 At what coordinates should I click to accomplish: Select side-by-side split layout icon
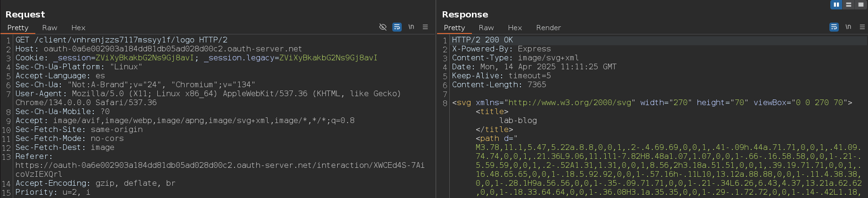(x=836, y=5)
